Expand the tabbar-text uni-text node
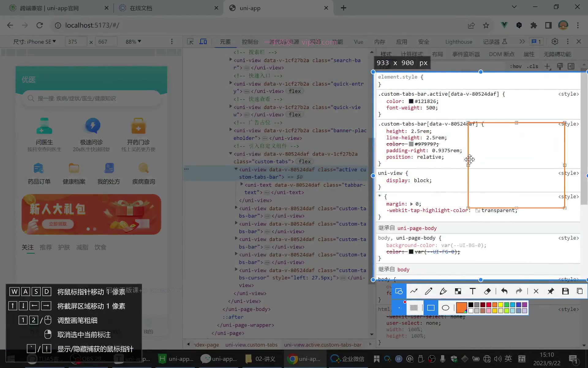The width and height of the screenshot is (588, 368). pyautogui.click(x=242, y=184)
